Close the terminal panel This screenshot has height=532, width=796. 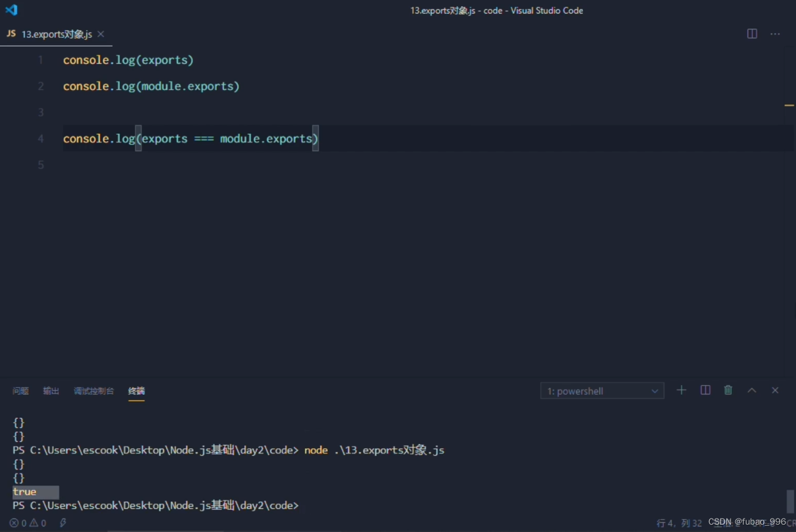click(x=775, y=390)
